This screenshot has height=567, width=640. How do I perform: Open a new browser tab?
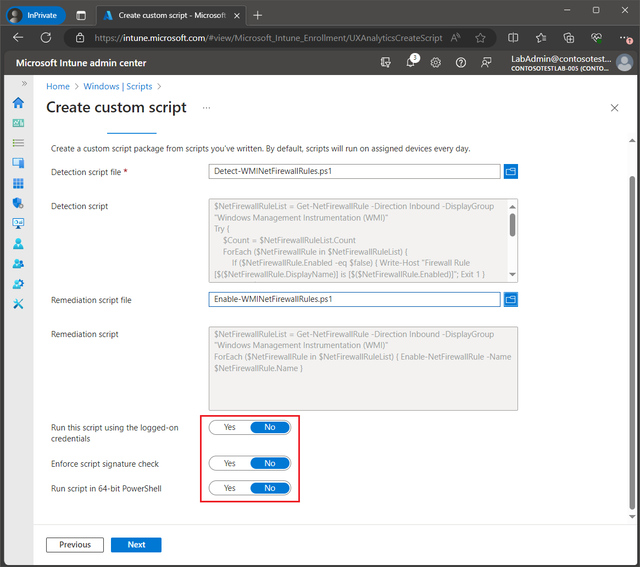pyautogui.click(x=258, y=16)
